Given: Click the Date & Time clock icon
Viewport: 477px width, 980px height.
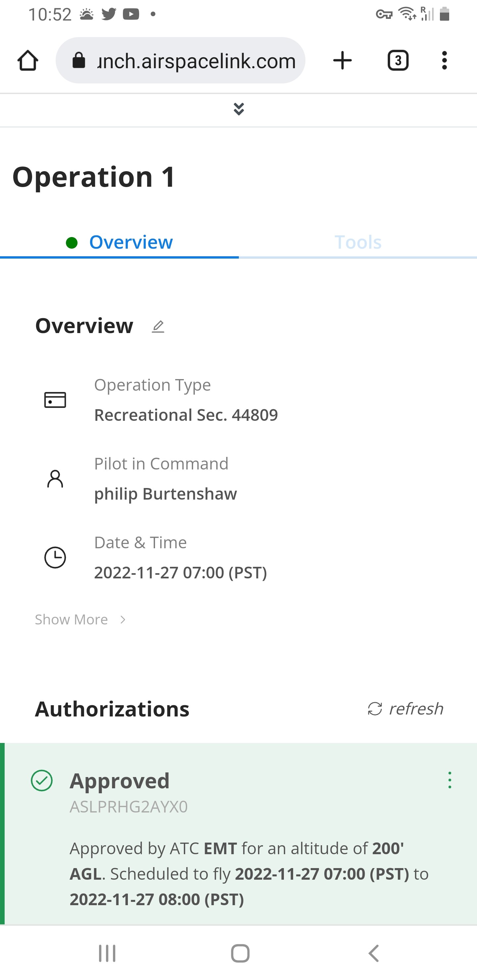Looking at the screenshot, I should [x=55, y=558].
